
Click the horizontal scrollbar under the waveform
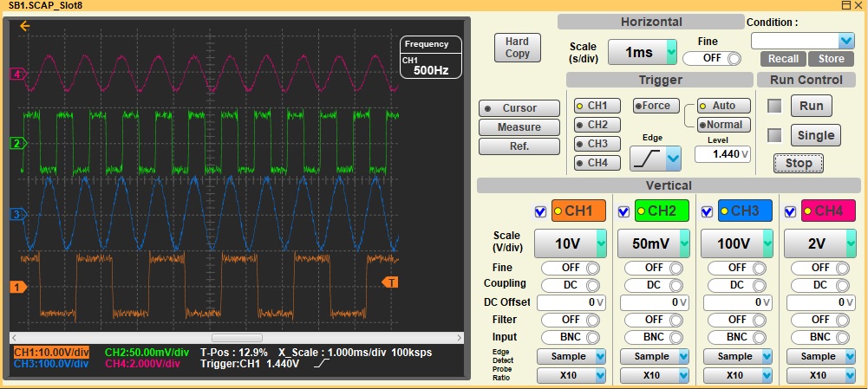[236, 338]
